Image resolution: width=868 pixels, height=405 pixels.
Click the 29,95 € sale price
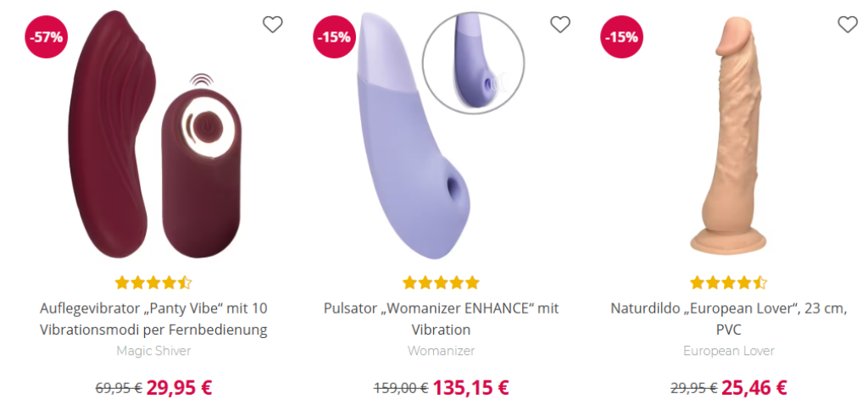click(179, 388)
